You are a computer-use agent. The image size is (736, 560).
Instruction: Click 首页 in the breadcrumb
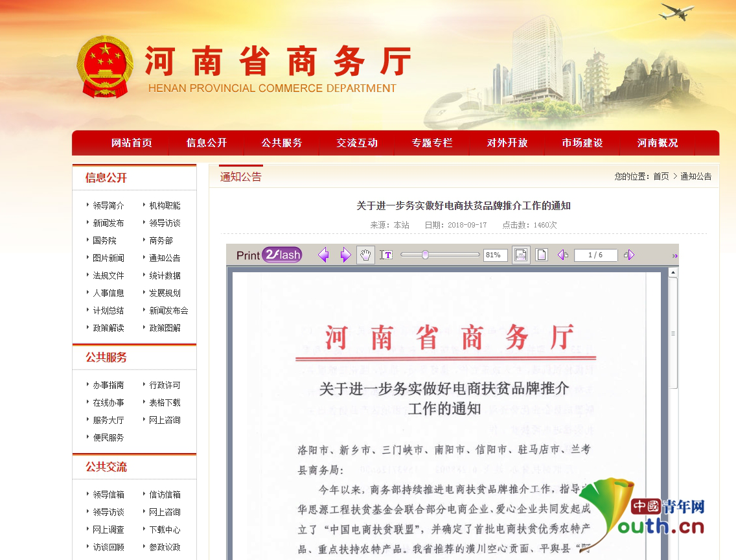coord(661,176)
